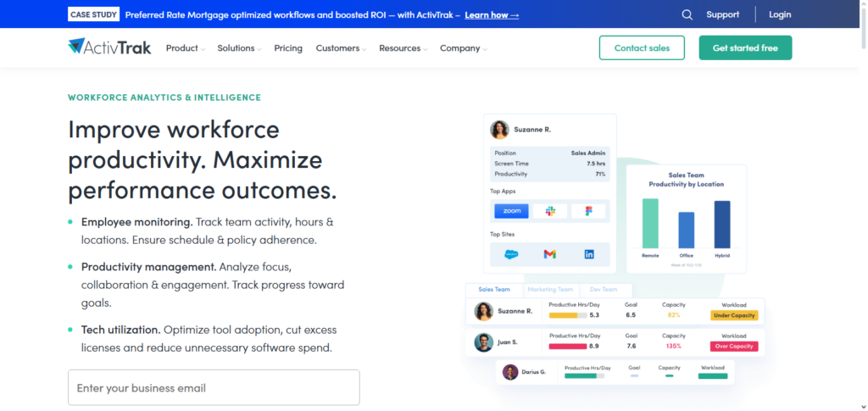Select the Dev Team tab

604,289
